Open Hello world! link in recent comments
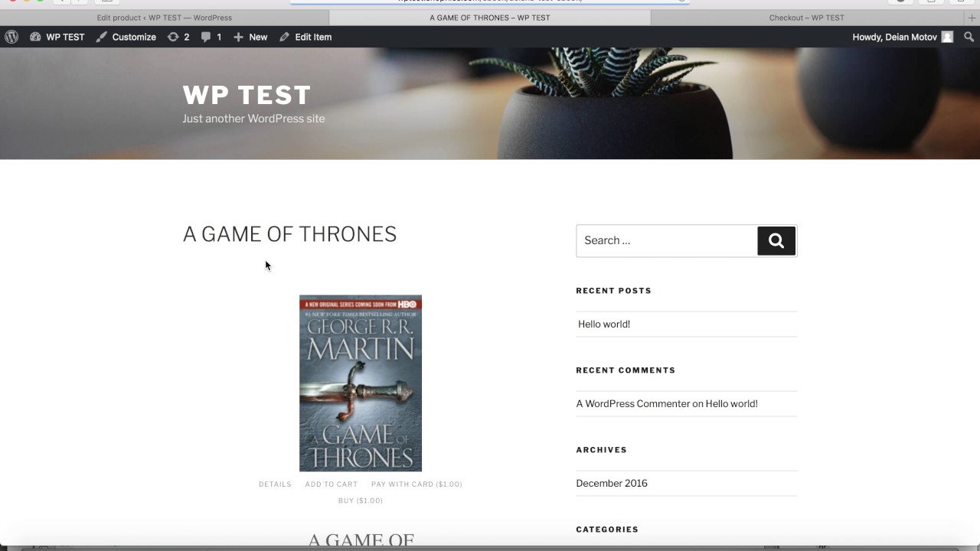Screen dimensions: 980x551 [x=731, y=403]
